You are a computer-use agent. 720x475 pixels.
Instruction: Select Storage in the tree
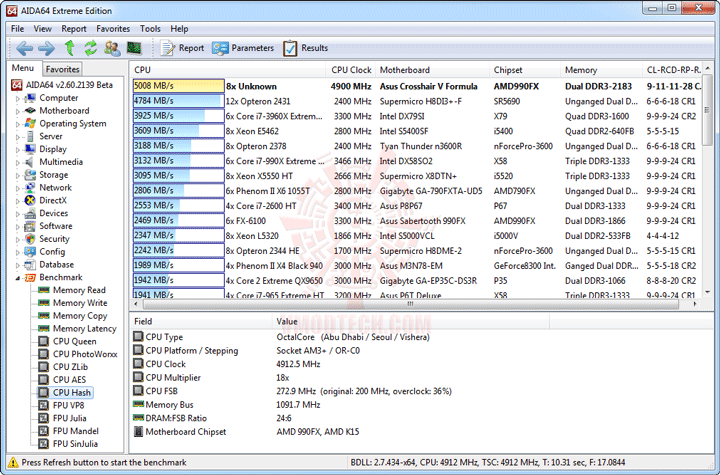pyautogui.click(x=54, y=175)
